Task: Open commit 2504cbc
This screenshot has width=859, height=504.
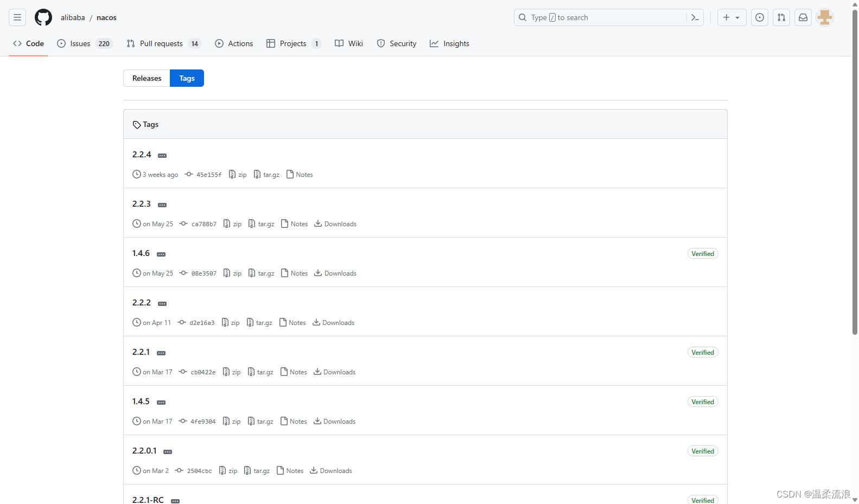Action: (x=194, y=471)
